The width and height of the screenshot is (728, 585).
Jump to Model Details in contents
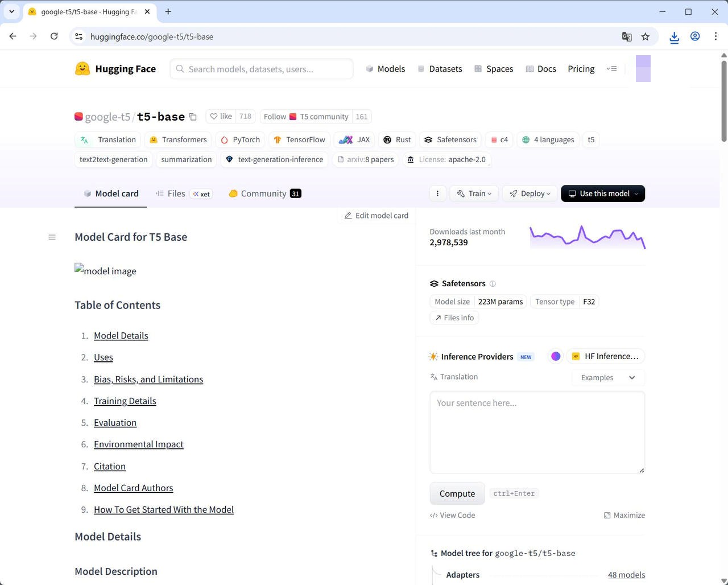(121, 336)
